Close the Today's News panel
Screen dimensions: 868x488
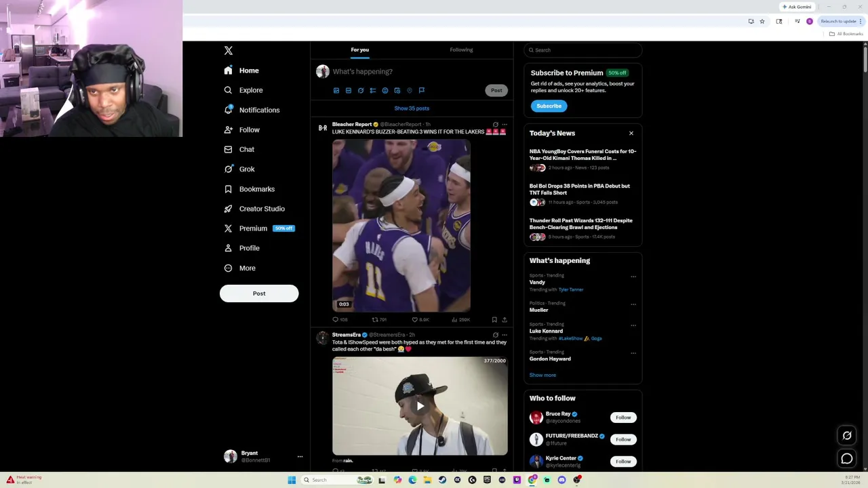[631, 134]
